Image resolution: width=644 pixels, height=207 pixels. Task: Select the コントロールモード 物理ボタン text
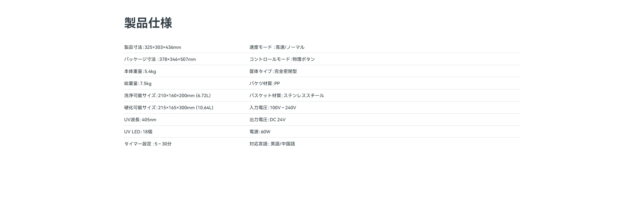pyautogui.click(x=282, y=59)
